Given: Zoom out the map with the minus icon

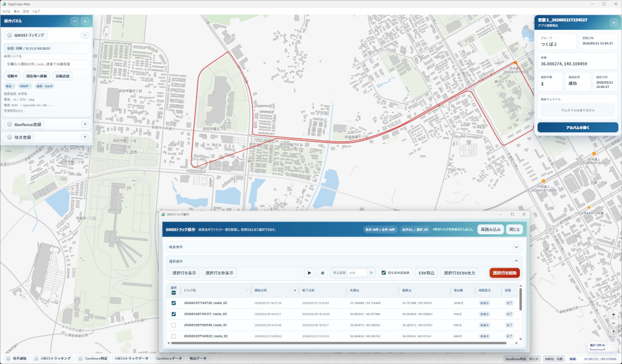Looking at the screenshot, I should (x=613, y=323).
